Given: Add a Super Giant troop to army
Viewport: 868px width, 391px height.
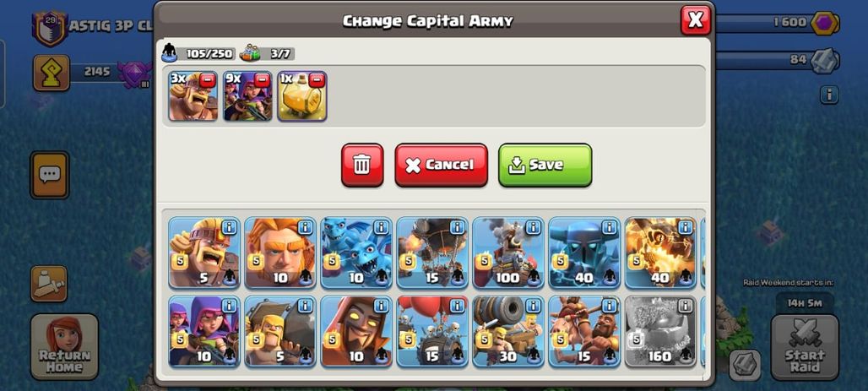Looking at the screenshot, I should [x=280, y=253].
